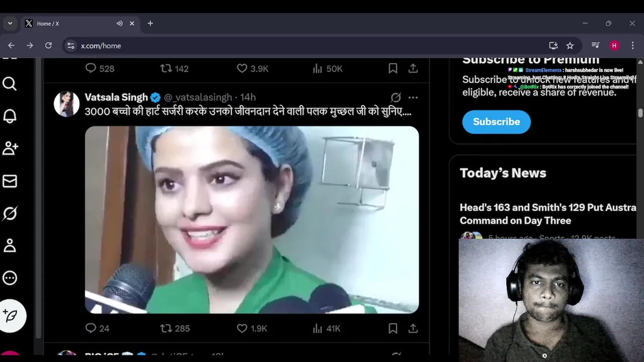
Task: Click the Hindi post text about 3000 heart surgeries
Action: coord(248,112)
